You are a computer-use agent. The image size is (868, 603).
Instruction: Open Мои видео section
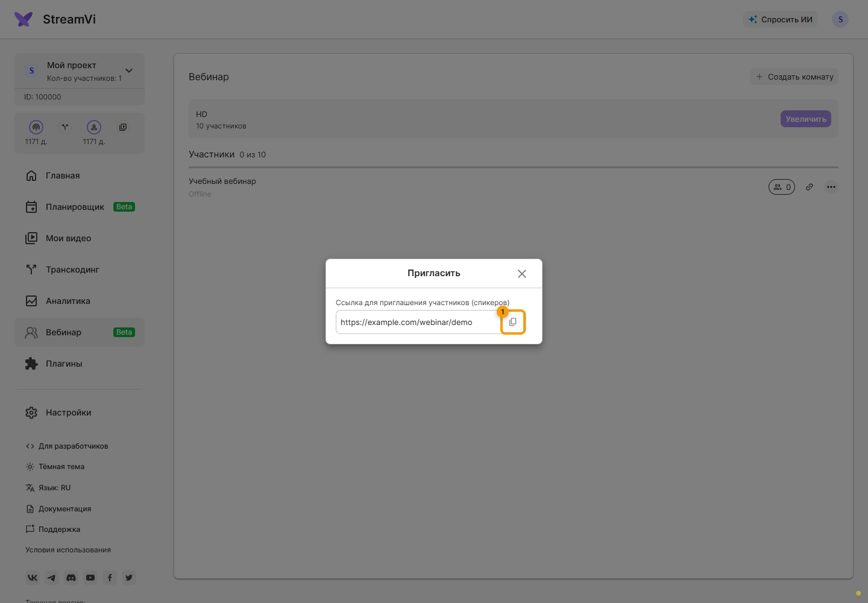pyautogui.click(x=80, y=238)
